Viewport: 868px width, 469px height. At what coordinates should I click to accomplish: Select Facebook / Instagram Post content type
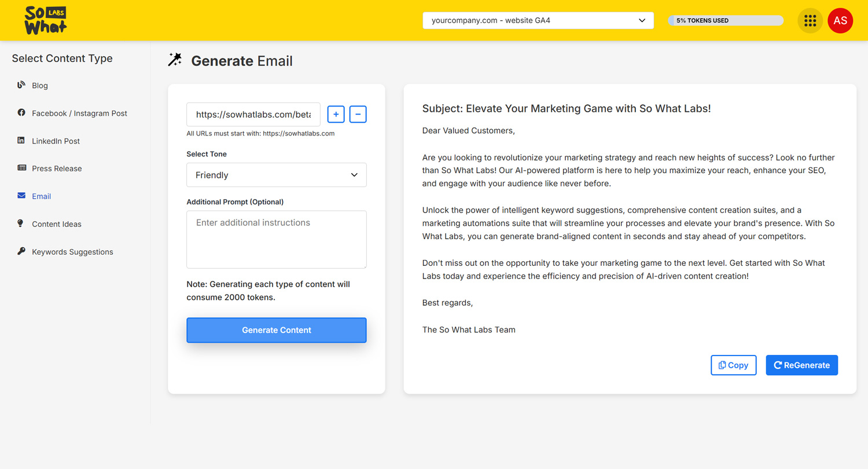[79, 113]
